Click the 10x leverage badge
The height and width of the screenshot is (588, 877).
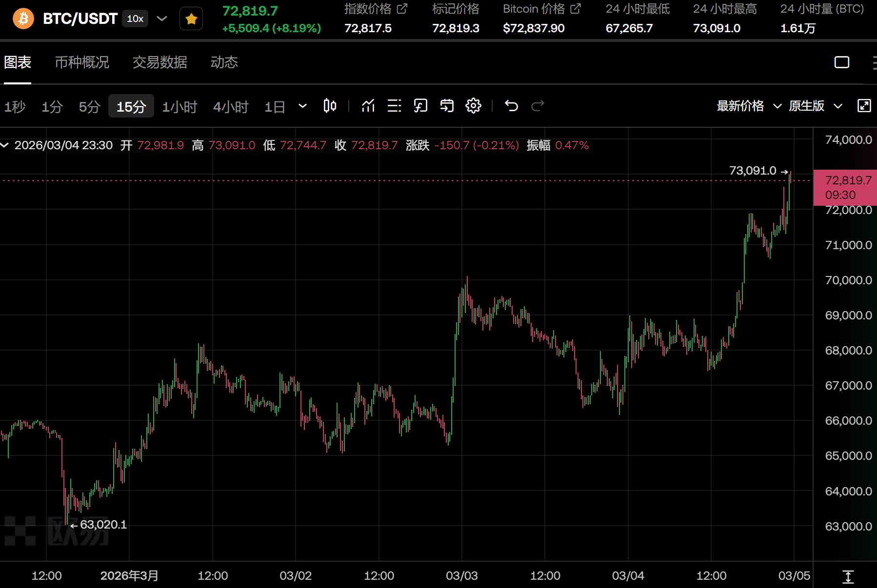tap(135, 19)
